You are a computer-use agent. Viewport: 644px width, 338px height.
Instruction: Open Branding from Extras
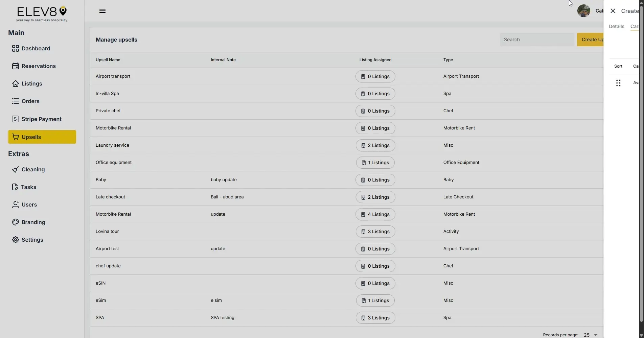tap(33, 222)
